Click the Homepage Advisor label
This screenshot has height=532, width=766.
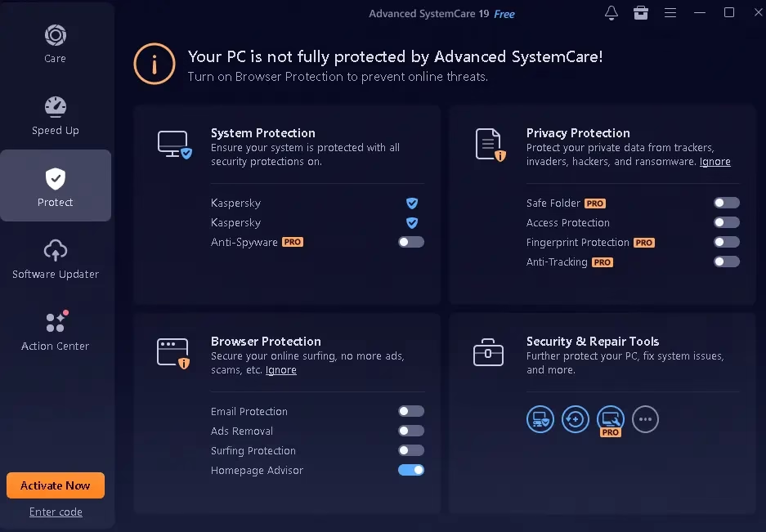tap(257, 470)
